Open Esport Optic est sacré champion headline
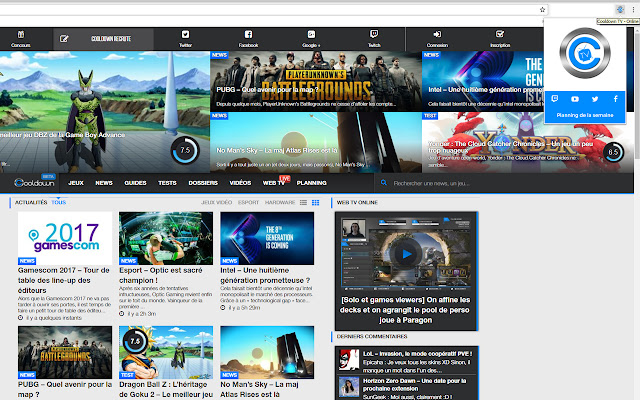Image resolution: width=640 pixels, height=400 pixels. [x=161, y=276]
